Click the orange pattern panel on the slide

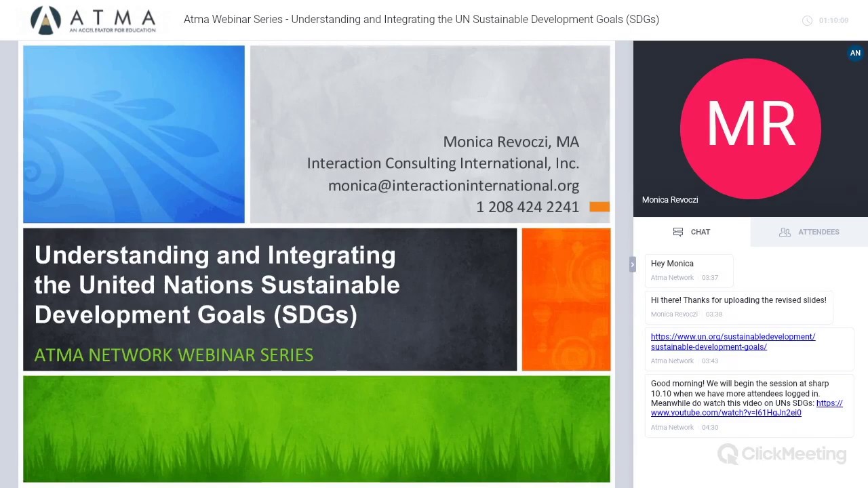point(566,300)
